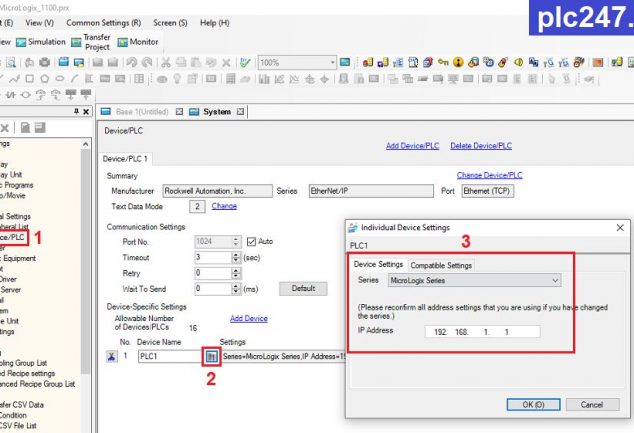Open the View (V) menu
The width and height of the screenshot is (634, 433).
point(40,23)
